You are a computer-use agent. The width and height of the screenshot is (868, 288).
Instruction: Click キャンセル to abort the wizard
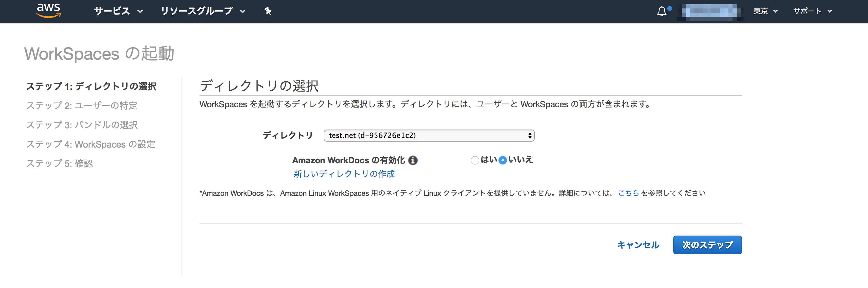click(638, 245)
